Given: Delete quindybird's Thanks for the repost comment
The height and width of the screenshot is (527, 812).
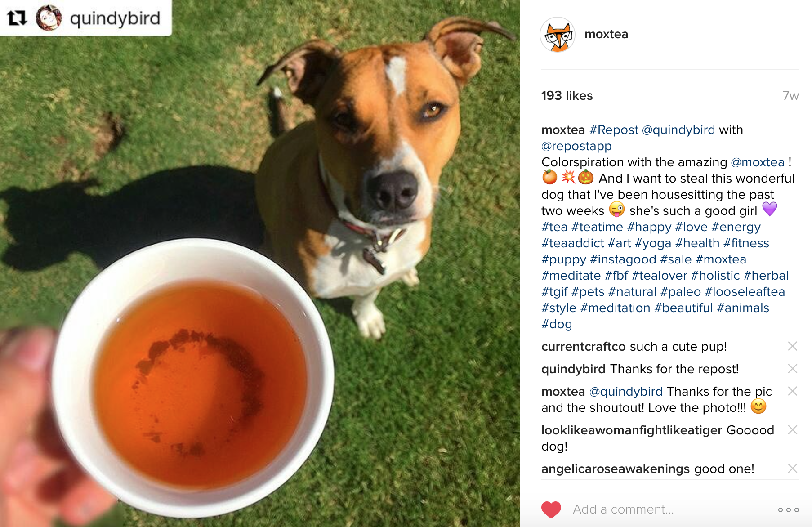Looking at the screenshot, I should click(x=792, y=368).
